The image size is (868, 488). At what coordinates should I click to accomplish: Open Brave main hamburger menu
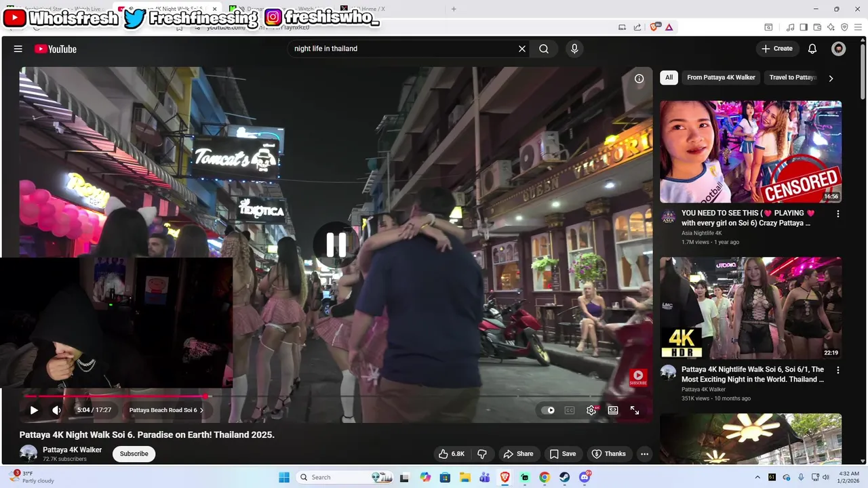pyautogui.click(x=858, y=27)
